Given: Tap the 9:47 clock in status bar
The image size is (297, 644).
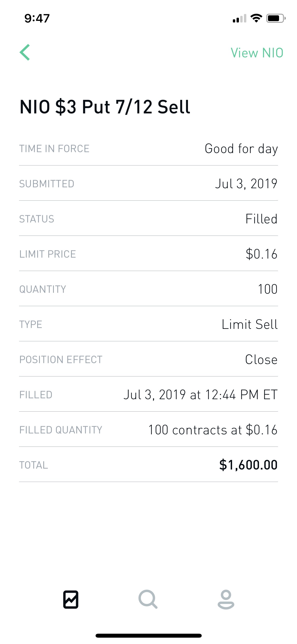Looking at the screenshot, I should tap(37, 19).
